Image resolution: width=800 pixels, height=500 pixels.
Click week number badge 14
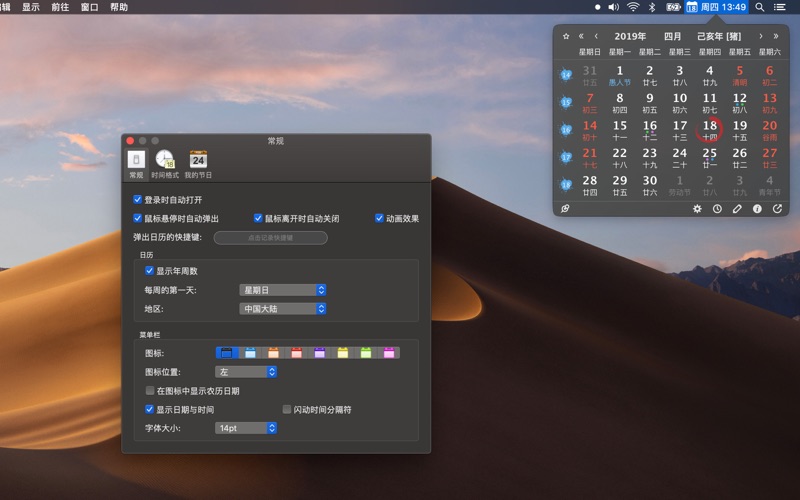[566, 75]
